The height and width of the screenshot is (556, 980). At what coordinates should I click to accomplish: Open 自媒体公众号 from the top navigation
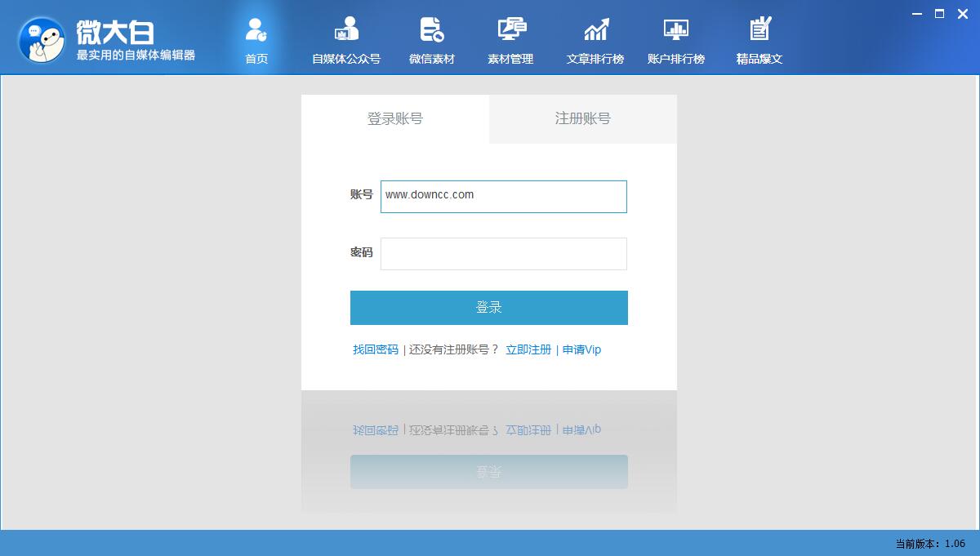(x=345, y=37)
